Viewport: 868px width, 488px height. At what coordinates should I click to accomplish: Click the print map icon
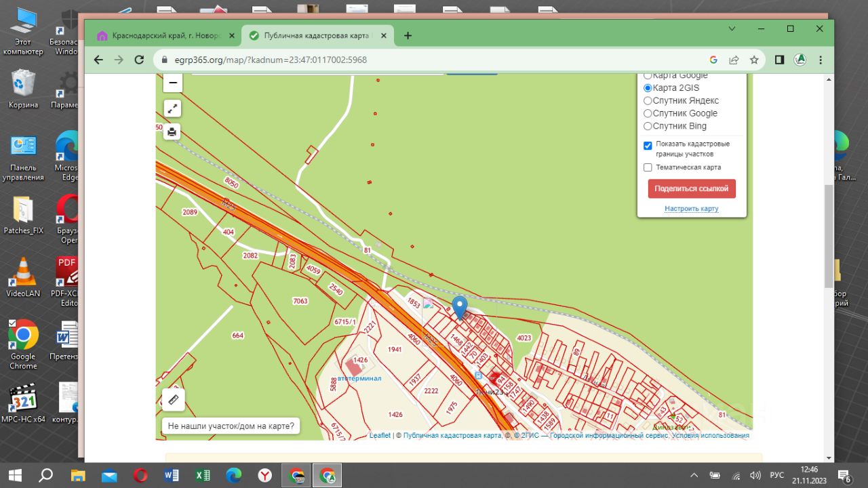(x=172, y=132)
